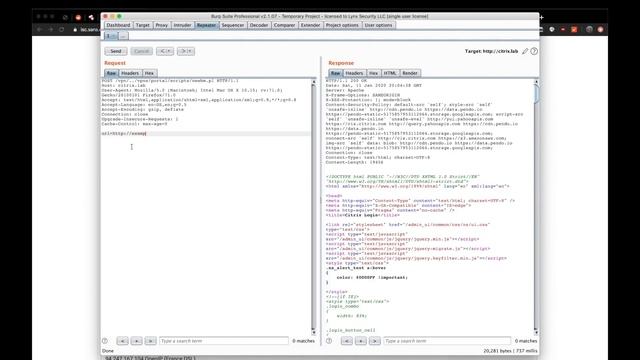The height and width of the screenshot is (360, 640).
Task: Go back in the browser window
Action: [x=39, y=29]
